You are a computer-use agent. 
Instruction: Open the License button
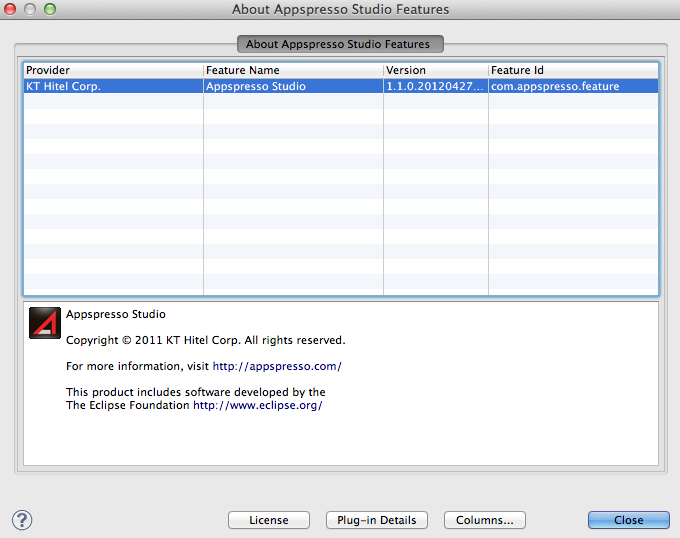click(x=269, y=520)
